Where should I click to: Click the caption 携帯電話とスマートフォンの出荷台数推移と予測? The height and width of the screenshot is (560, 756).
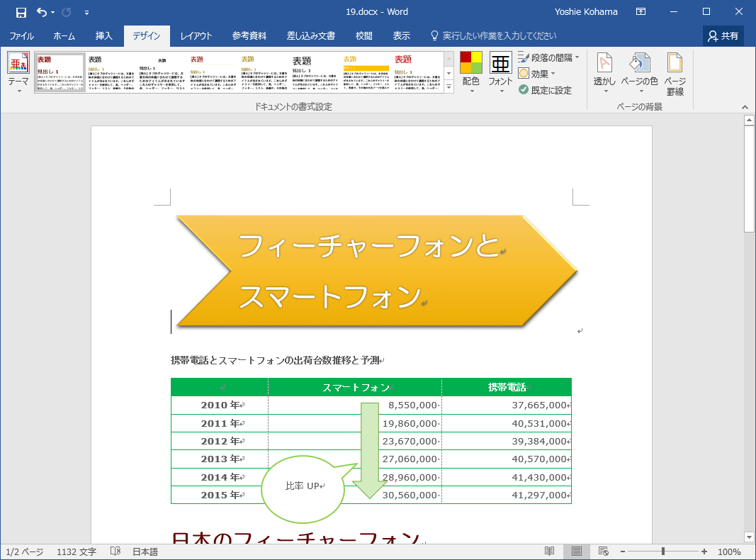coord(276,360)
